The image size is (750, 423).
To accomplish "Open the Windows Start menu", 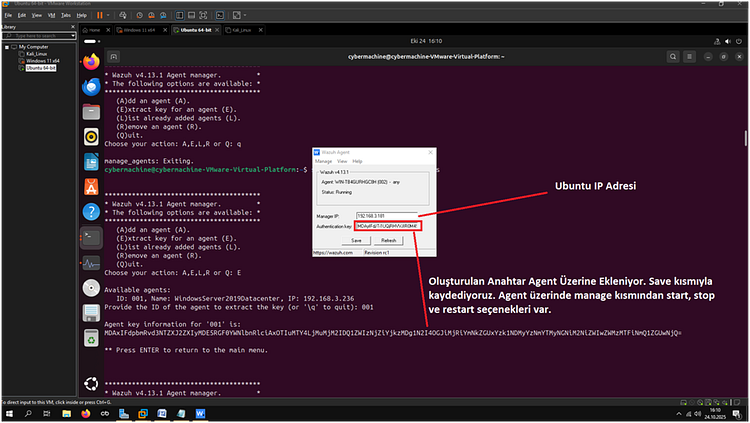I will coord(9,414).
